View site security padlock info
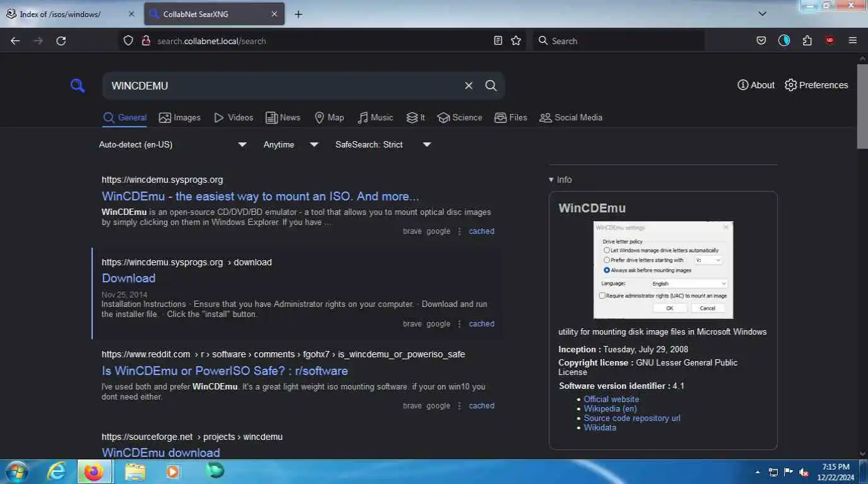Viewport: 868px width, 484px height. (146, 40)
